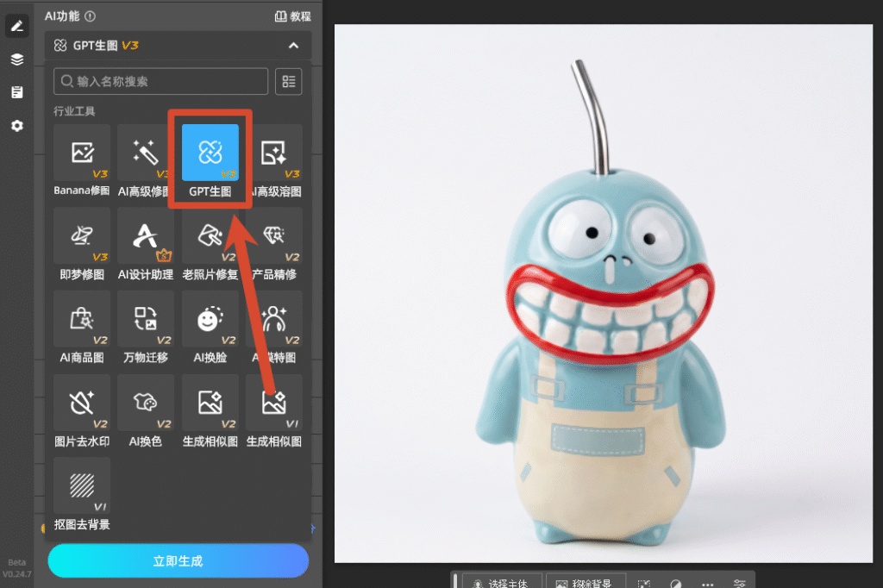This screenshot has height=588, width=883.
Task: Open the AI高级修图 tool
Action: click(x=144, y=161)
